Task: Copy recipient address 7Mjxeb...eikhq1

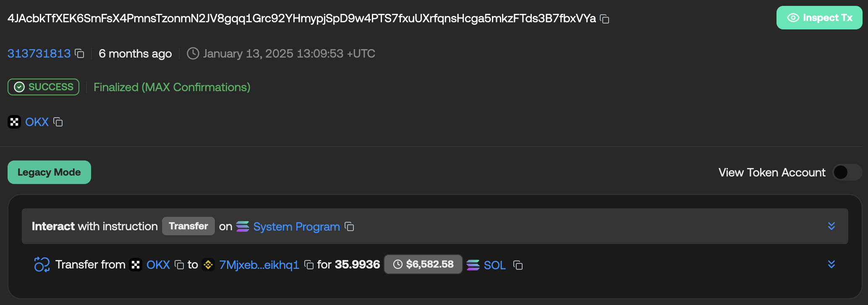Action: 309,265
